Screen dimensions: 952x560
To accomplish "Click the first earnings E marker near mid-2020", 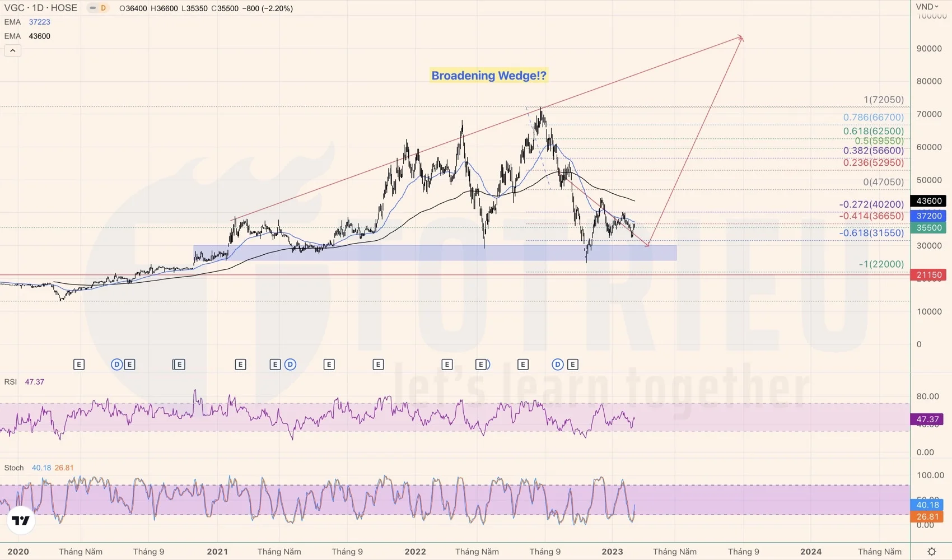I will click(x=79, y=365).
